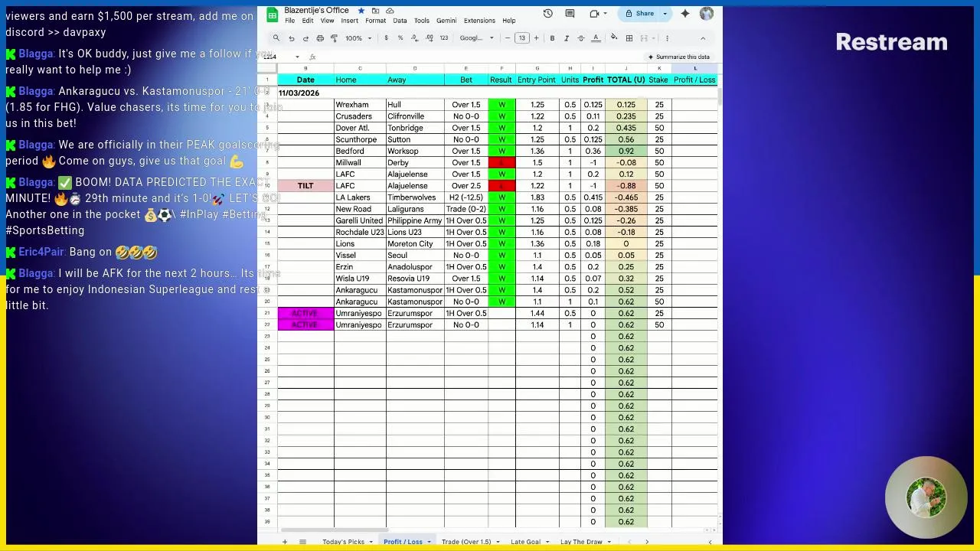Viewport: 980px width, 551px height.
Task: Open the Tools menu
Action: (421, 21)
